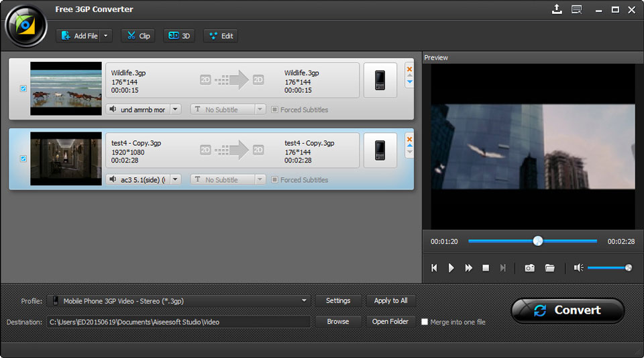This screenshot has width=644, height=358.
Task: Select the test4 - Copy.3gp hallway thumbnail
Action: click(66, 159)
